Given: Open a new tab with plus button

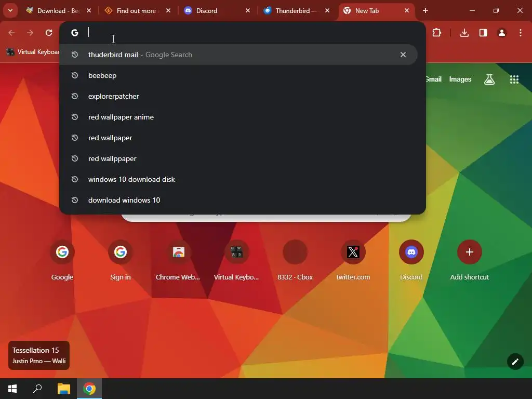Looking at the screenshot, I should click(425, 11).
